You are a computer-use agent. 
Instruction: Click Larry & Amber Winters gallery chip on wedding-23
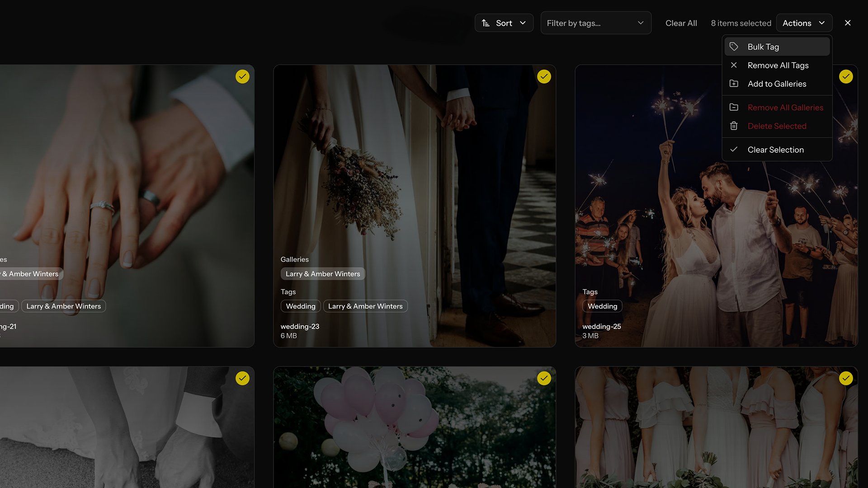pyautogui.click(x=323, y=274)
